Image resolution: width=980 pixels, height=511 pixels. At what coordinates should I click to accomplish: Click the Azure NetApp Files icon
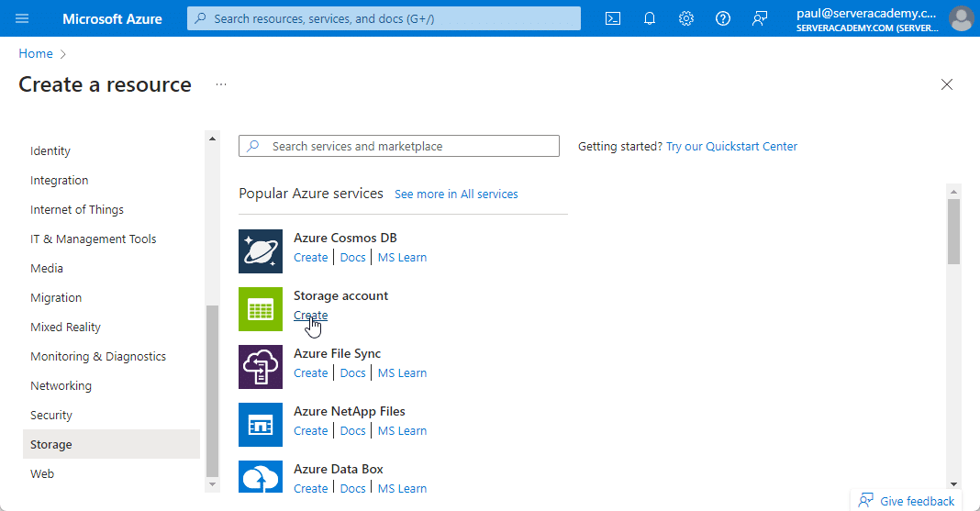point(261,425)
